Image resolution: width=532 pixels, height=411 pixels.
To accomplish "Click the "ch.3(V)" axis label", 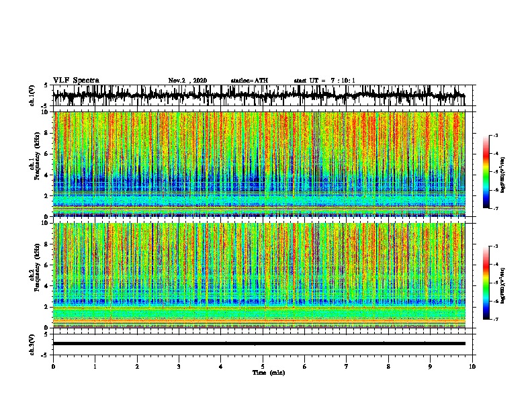I will pos(32,345).
